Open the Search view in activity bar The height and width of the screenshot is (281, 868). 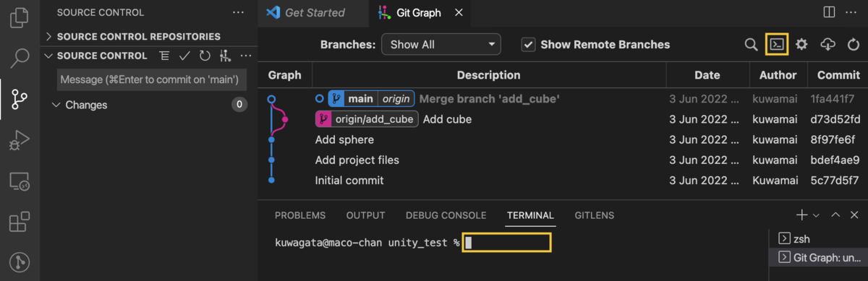(x=20, y=58)
